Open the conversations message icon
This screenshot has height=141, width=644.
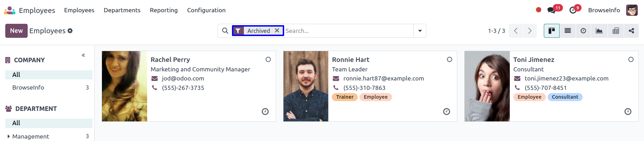click(x=551, y=10)
